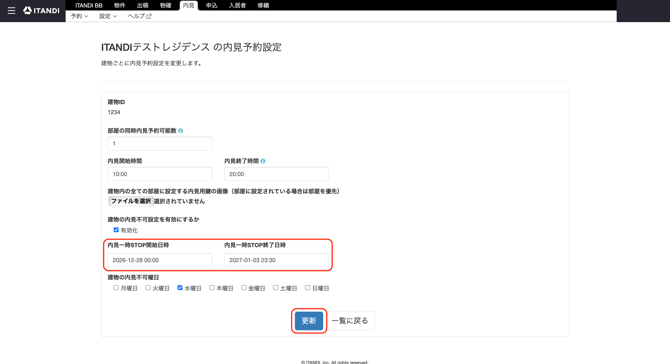Click the building ID value 1234
This screenshot has height=364, width=670.
114,112
